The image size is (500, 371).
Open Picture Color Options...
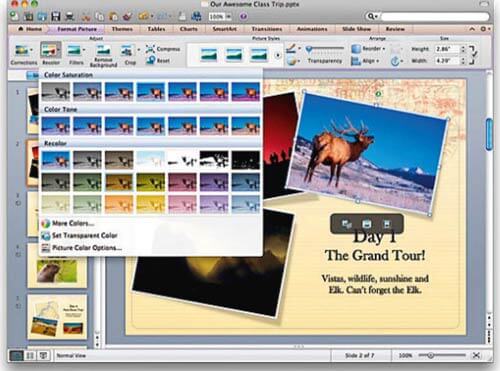[x=81, y=248]
